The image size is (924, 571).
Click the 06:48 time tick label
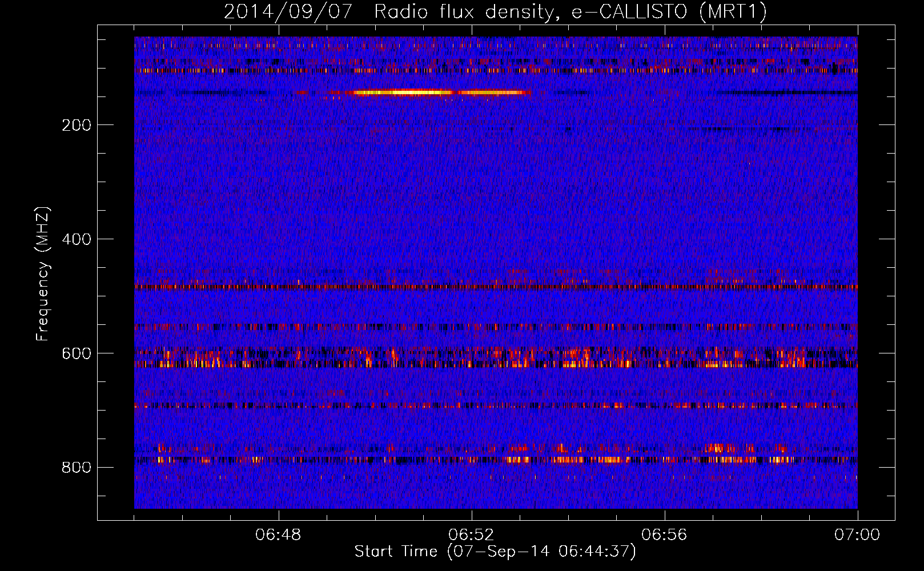pyautogui.click(x=278, y=535)
